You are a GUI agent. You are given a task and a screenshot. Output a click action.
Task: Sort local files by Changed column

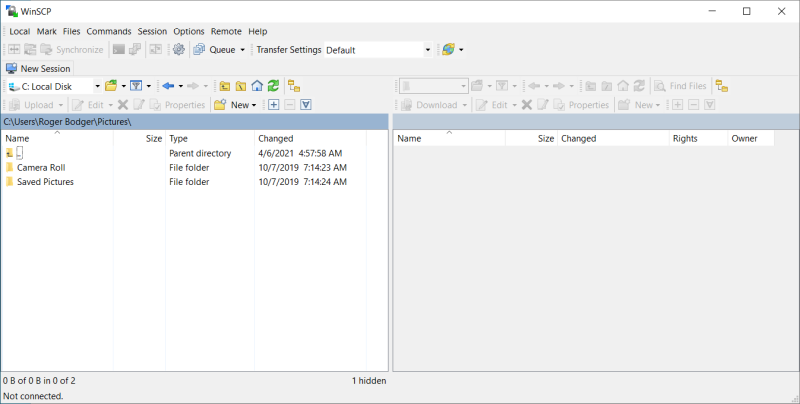pyautogui.click(x=275, y=138)
